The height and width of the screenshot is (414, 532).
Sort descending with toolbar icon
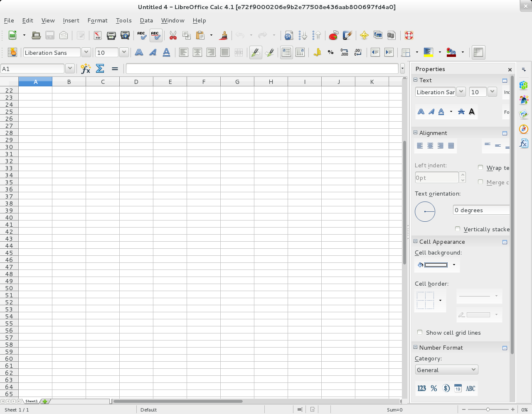coord(316,35)
